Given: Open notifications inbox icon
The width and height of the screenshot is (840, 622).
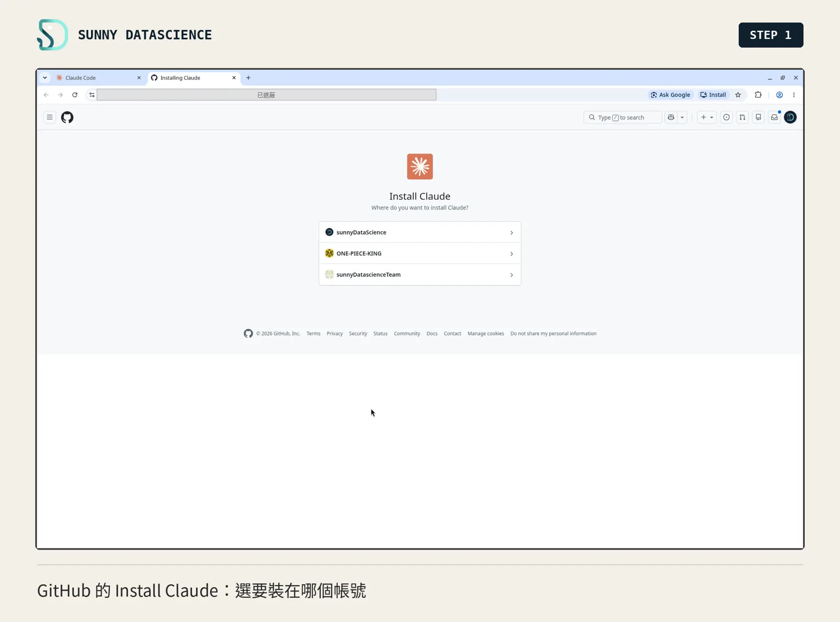Looking at the screenshot, I should click(x=774, y=117).
